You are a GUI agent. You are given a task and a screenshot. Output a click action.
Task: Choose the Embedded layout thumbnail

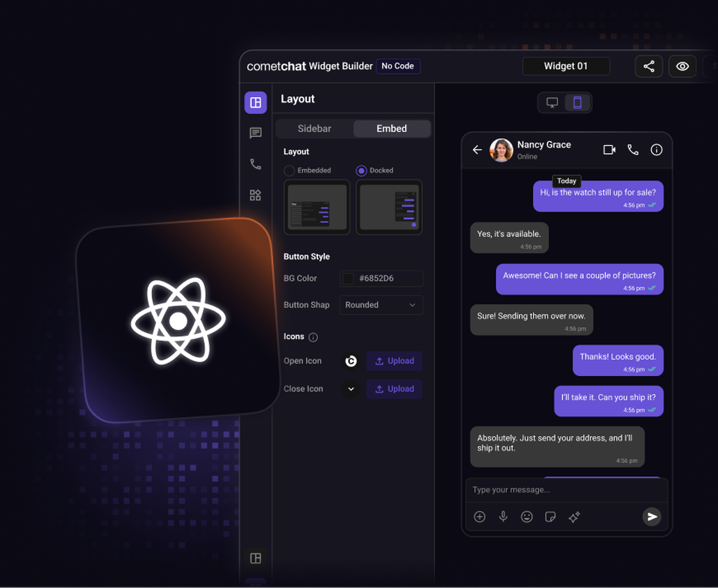pos(317,207)
